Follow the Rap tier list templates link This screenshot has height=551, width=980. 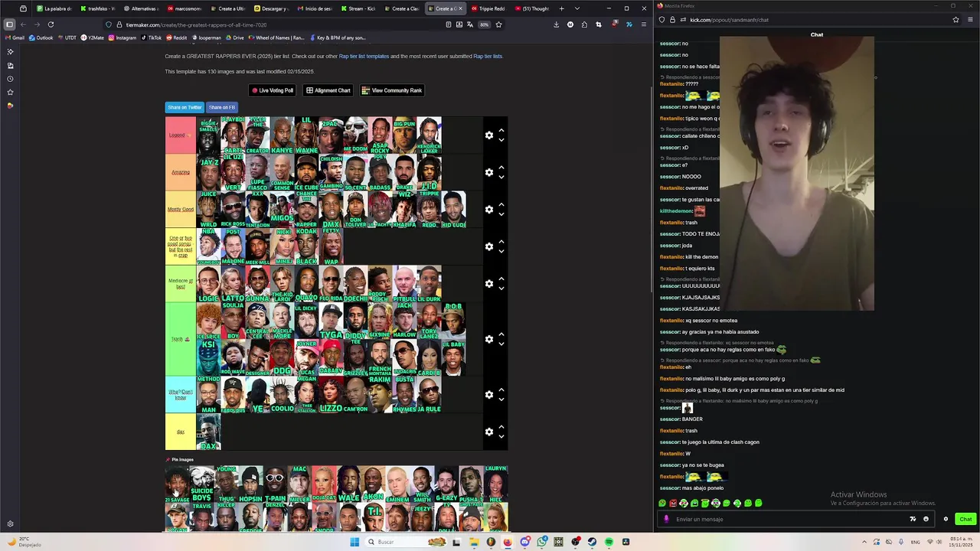[364, 56]
